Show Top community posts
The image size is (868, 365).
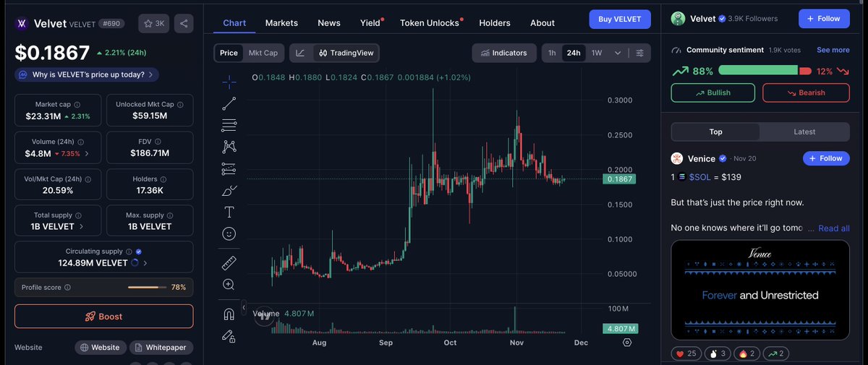tap(715, 132)
